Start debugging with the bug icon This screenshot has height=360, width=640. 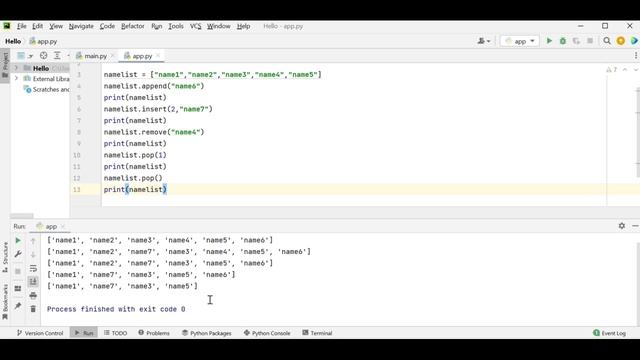pyautogui.click(x=562, y=41)
